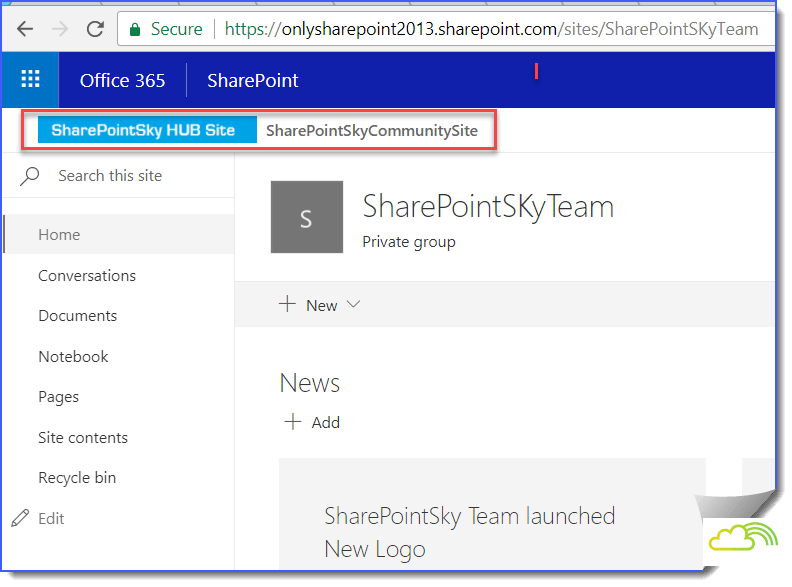Expand the New dropdown chevron
This screenshot has height=587, width=792.
(x=353, y=304)
